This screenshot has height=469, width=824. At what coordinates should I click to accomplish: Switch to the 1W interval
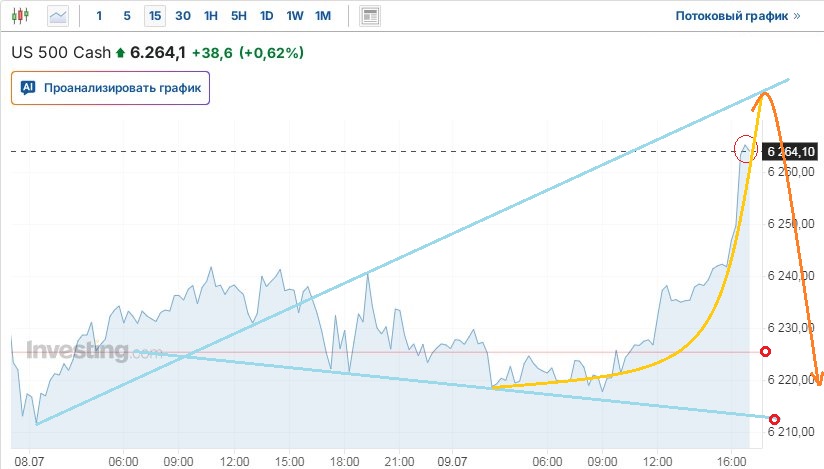294,16
